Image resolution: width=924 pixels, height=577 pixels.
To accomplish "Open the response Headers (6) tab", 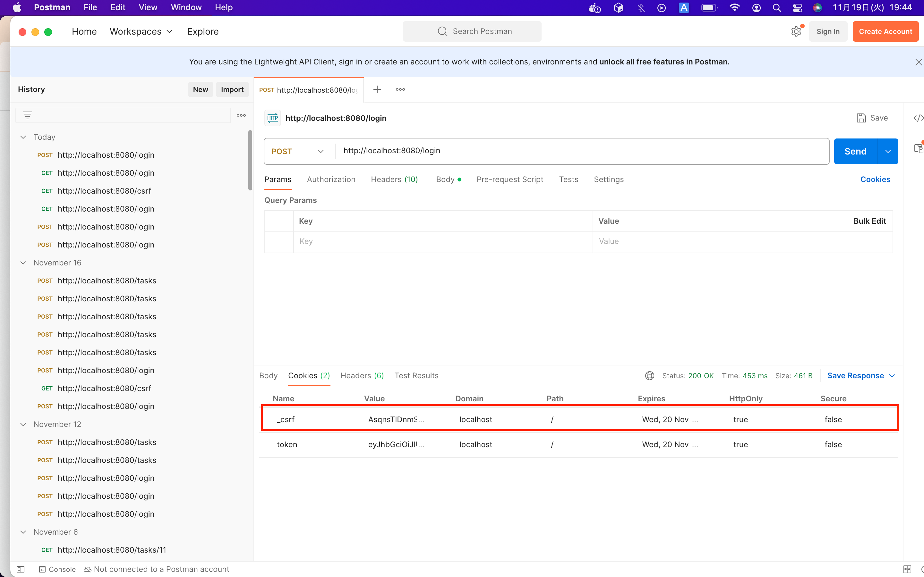I will [362, 375].
